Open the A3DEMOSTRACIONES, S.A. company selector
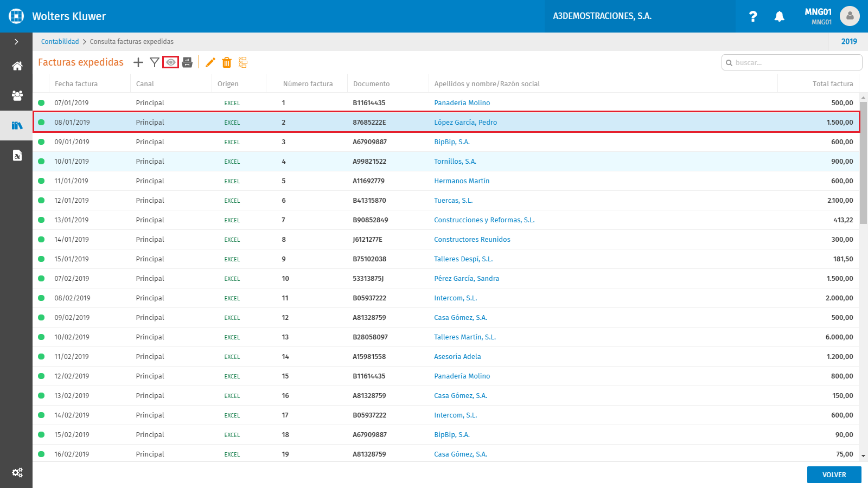The width and height of the screenshot is (868, 488). [x=640, y=16]
